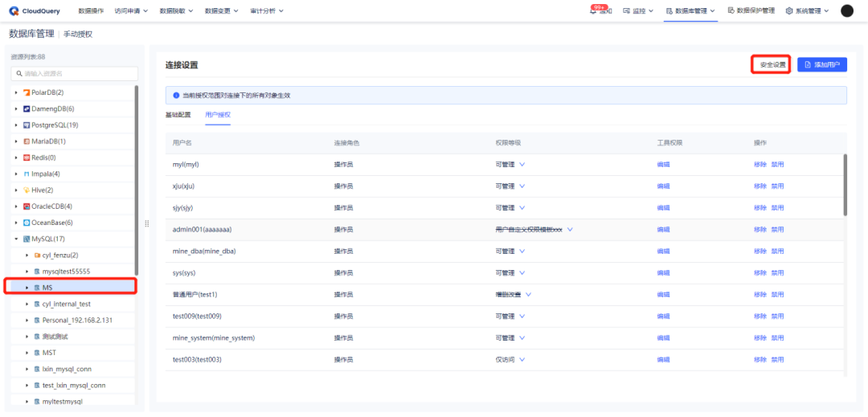Click the resource tree vertical scrollbar

point(137,180)
